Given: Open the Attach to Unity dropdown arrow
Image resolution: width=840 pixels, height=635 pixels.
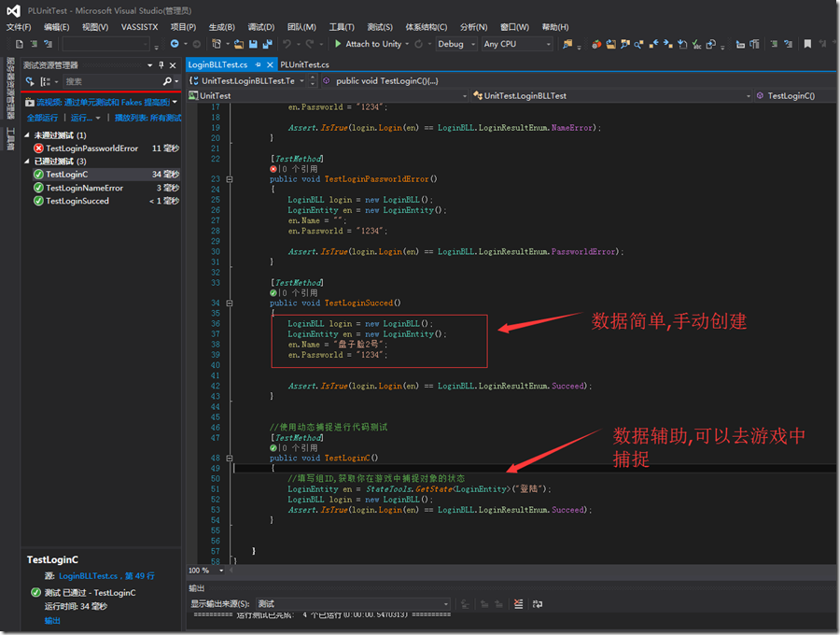Looking at the screenshot, I should click(407, 44).
